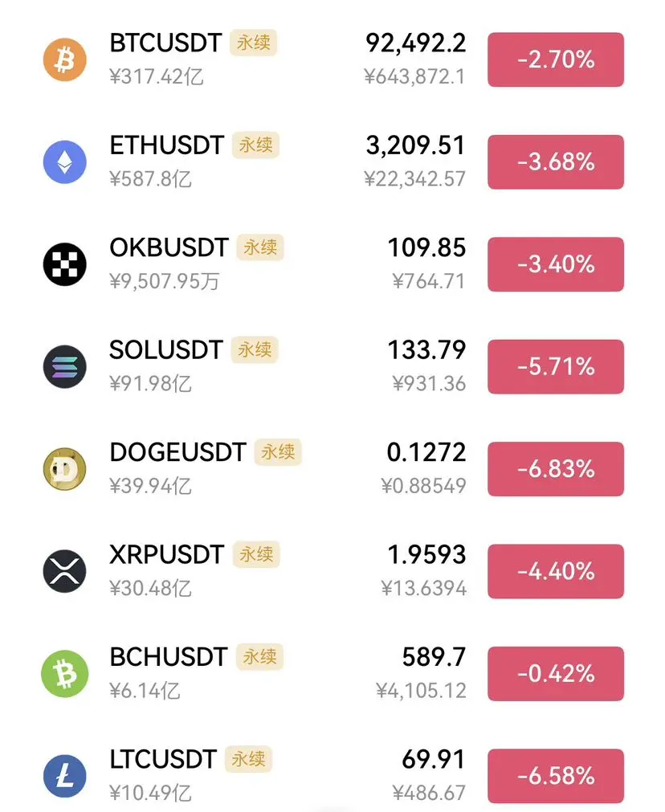Tap the -0.42% badge for BCHUSDT
The width and height of the screenshot is (665, 812).
click(556, 674)
